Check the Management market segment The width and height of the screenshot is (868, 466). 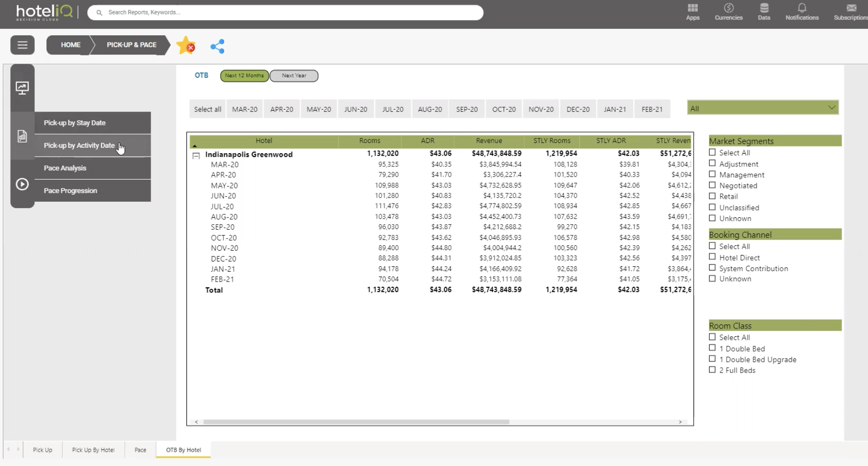pos(712,174)
